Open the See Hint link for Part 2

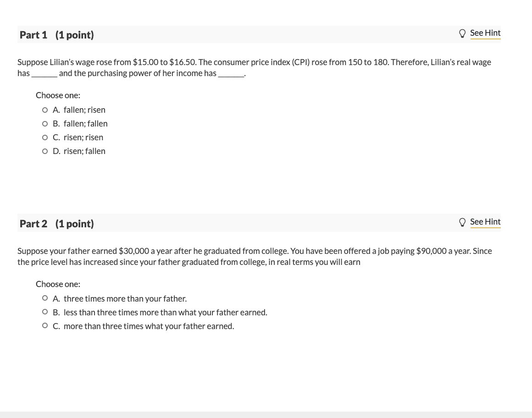(x=485, y=222)
